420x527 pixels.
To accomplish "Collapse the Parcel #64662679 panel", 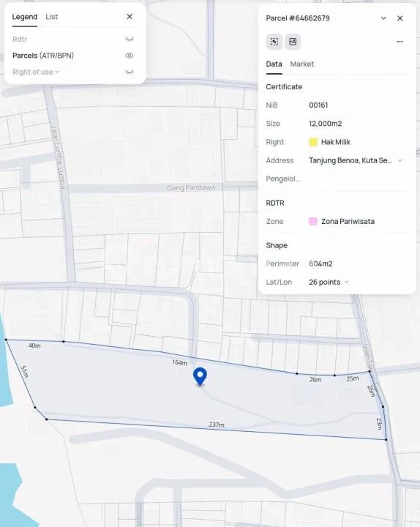I will (x=383, y=18).
